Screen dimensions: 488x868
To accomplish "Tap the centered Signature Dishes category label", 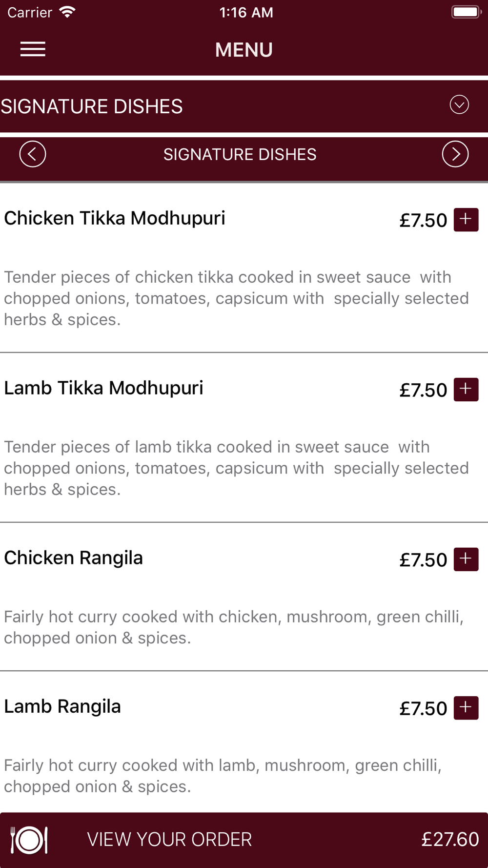I will coord(240,154).
